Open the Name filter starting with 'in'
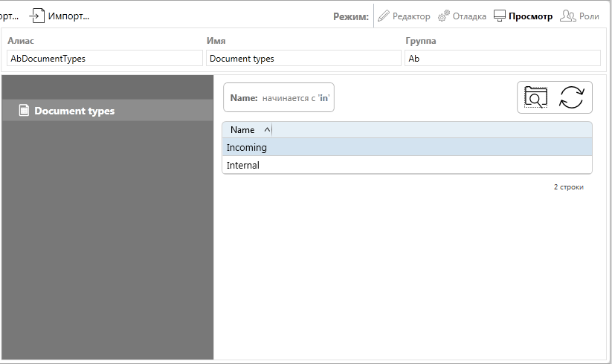The width and height of the screenshot is (612, 364). coord(279,97)
